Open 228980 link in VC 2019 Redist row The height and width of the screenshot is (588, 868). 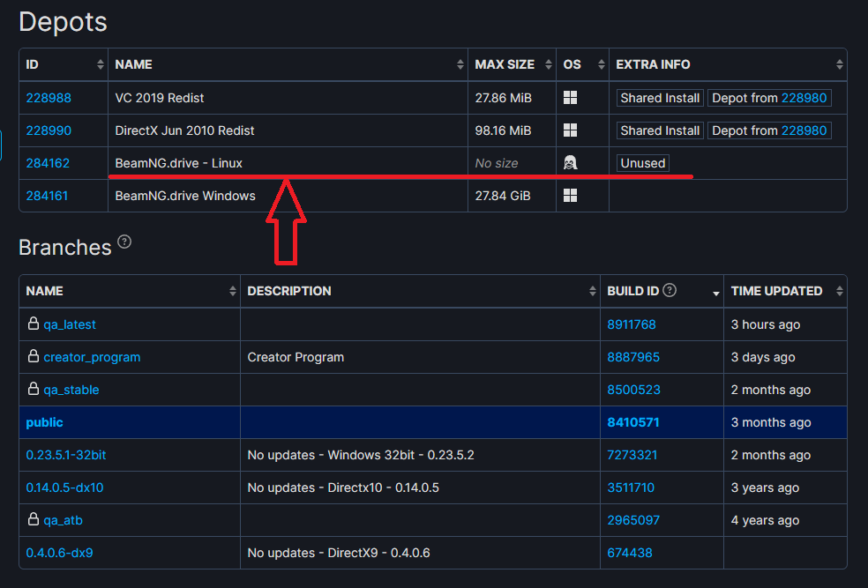(x=804, y=98)
